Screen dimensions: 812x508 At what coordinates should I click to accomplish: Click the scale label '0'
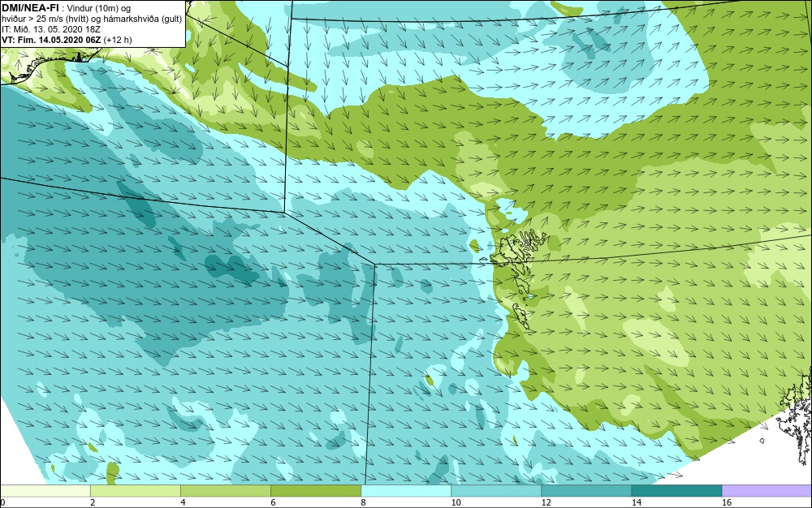pyautogui.click(x=2, y=502)
